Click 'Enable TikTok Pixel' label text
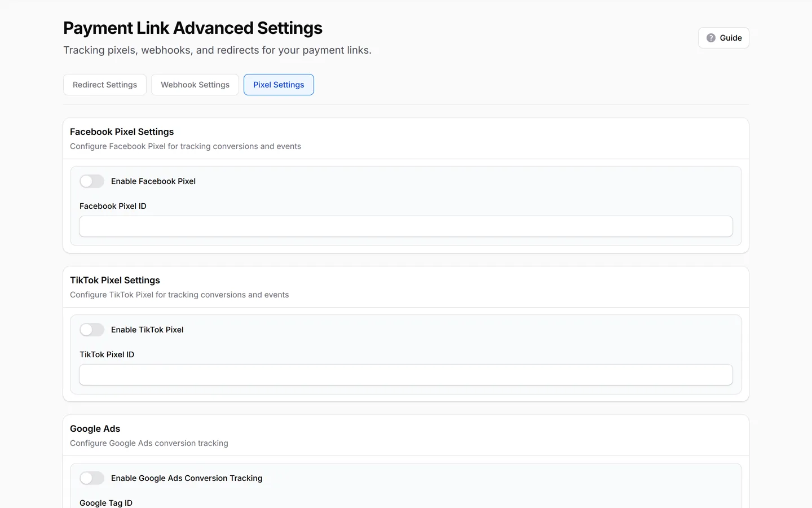 pyautogui.click(x=147, y=330)
